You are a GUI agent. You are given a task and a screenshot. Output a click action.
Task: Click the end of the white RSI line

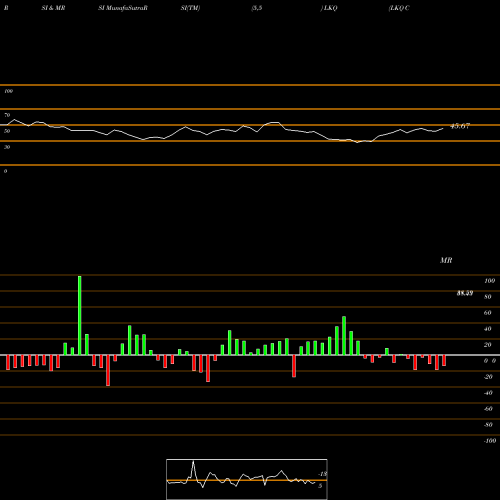point(443,128)
